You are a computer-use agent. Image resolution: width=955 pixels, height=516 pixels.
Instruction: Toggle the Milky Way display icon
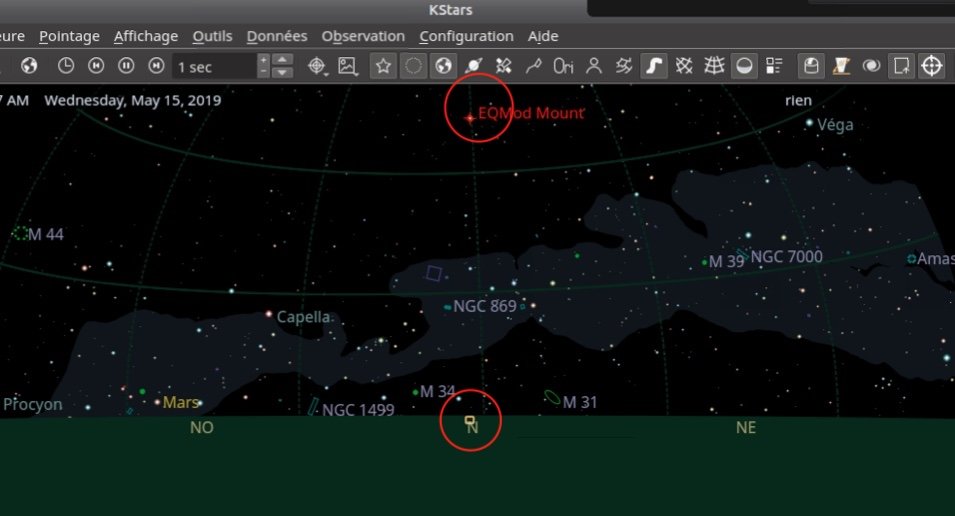(654, 66)
